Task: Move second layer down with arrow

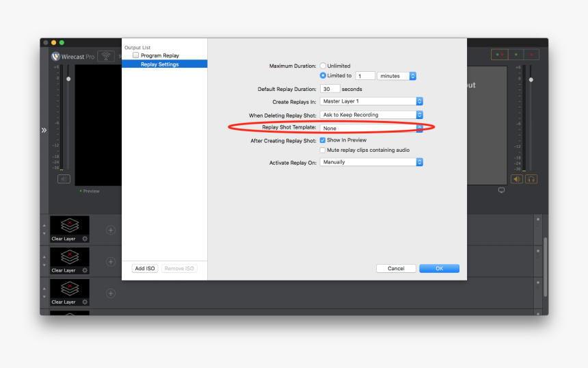Action: point(44,265)
